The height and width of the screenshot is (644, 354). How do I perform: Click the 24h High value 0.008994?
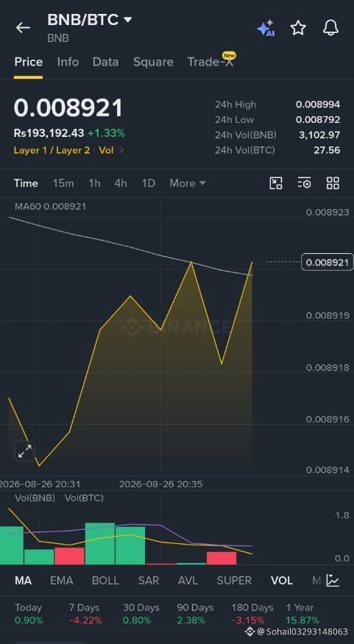(x=318, y=105)
